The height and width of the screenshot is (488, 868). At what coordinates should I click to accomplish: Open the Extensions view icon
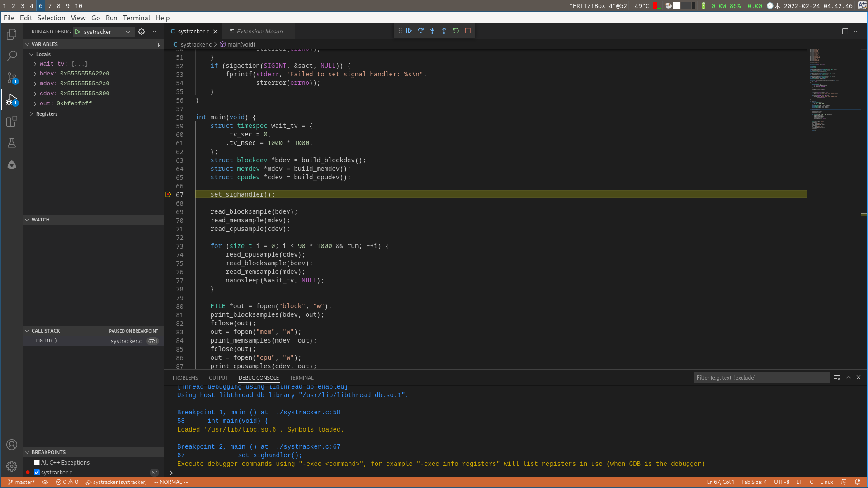tap(12, 121)
